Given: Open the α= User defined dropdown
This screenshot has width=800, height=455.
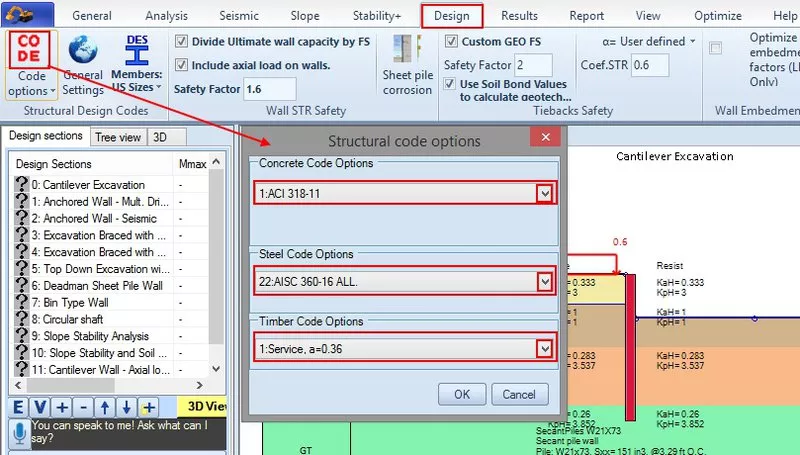Looking at the screenshot, I should pos(692,41).
